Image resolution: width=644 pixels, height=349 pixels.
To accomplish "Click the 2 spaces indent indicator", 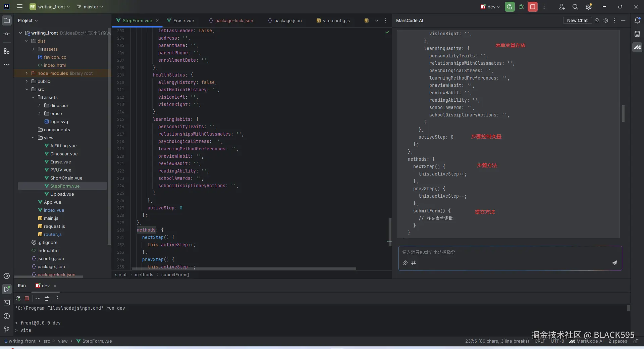I will [618, 341].
